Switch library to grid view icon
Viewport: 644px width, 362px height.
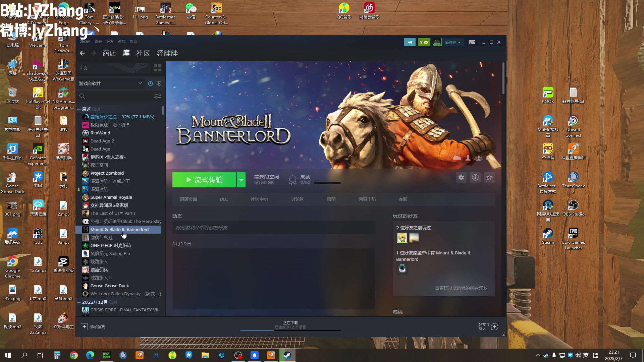coord(158,68)
